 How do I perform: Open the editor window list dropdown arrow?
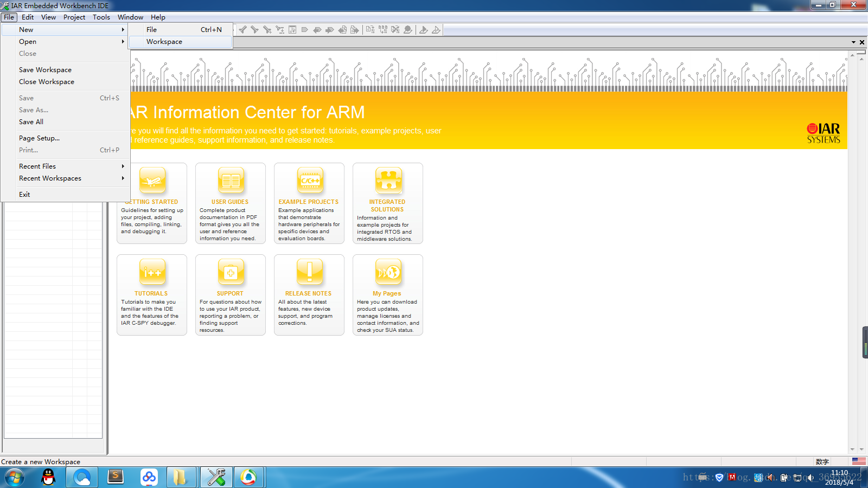(853, 42)
